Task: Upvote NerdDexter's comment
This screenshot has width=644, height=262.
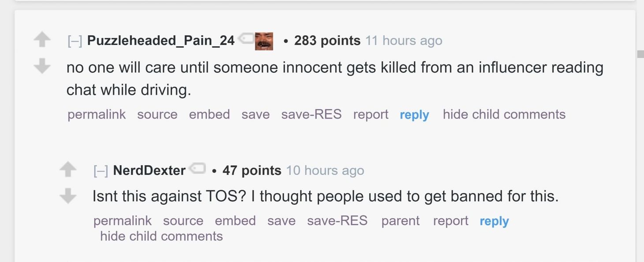Action: (68, 169)
